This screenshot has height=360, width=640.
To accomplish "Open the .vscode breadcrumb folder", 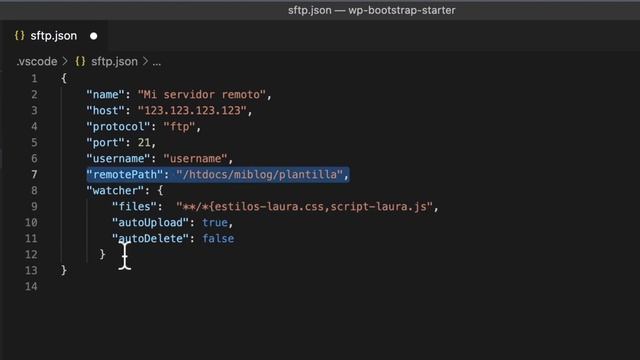I will 37,62.
